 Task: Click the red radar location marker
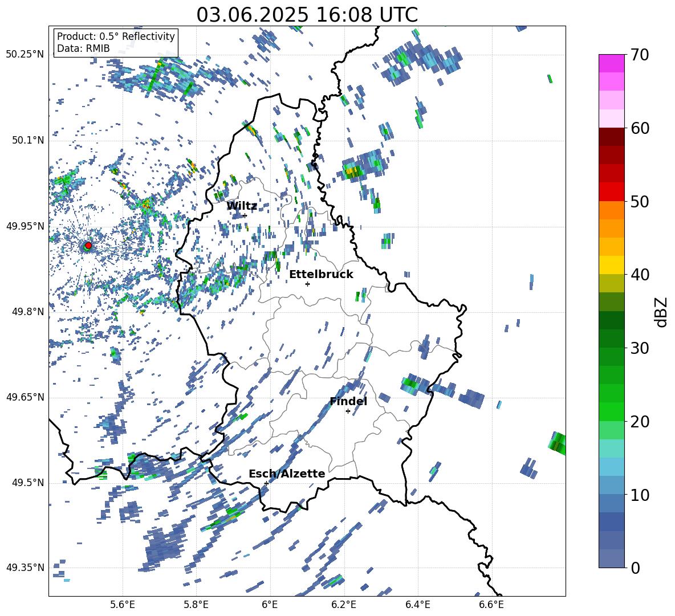(x=88, y=245)
